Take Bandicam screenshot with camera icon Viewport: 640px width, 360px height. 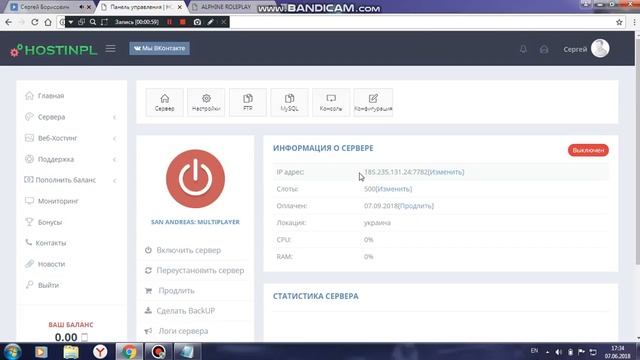click(x=197, y=22)
